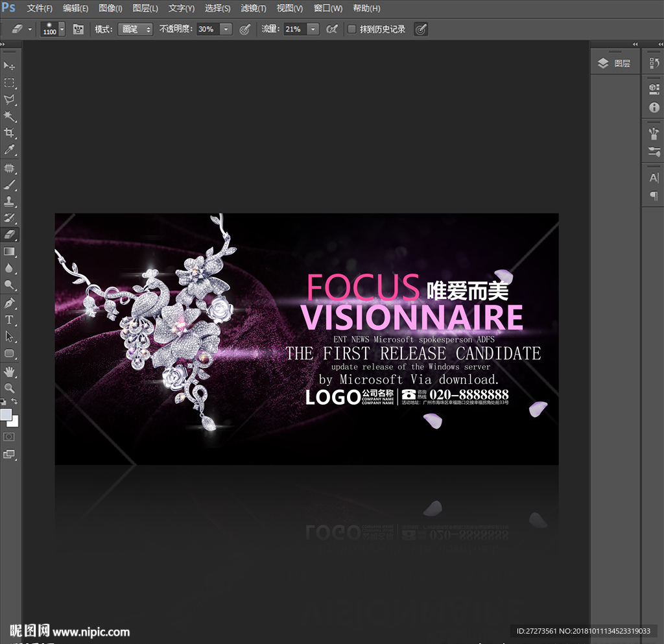Click the foreground color swatch
Screen dimensions: 664x644
6,414
